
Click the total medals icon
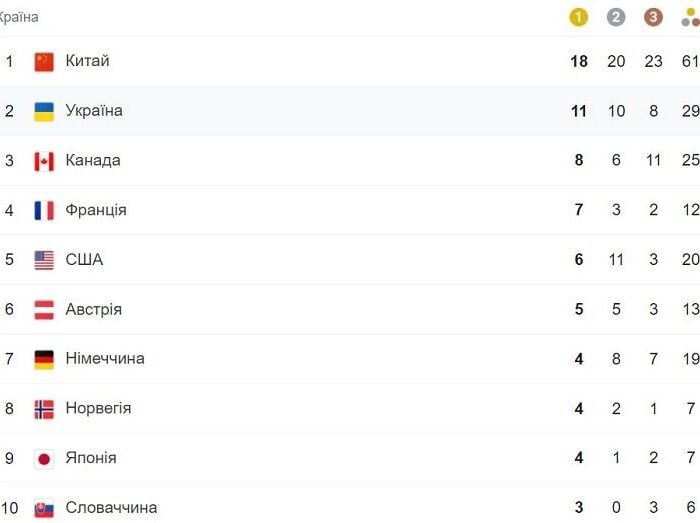tap(691, 17)
